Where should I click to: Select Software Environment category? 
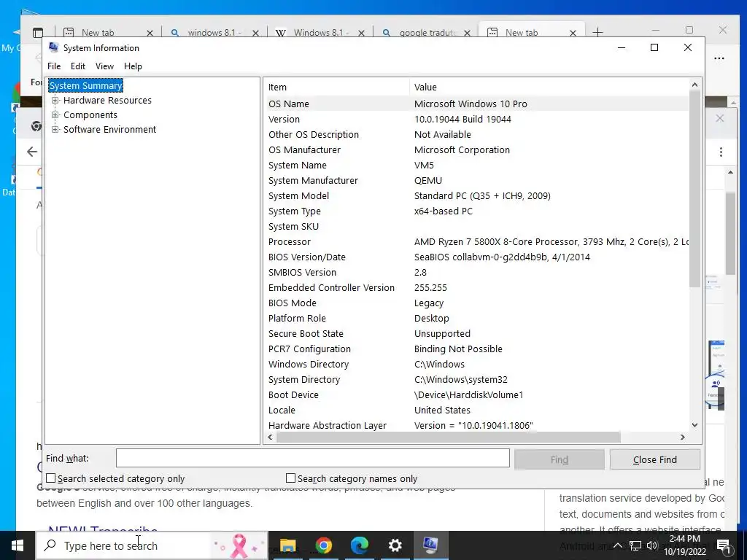tap(109, 130)
